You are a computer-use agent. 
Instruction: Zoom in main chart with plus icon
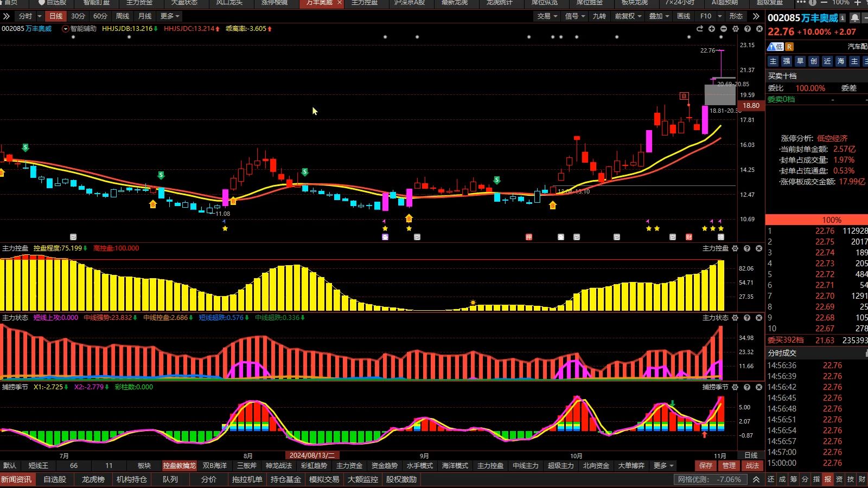(x=712, y=29)
